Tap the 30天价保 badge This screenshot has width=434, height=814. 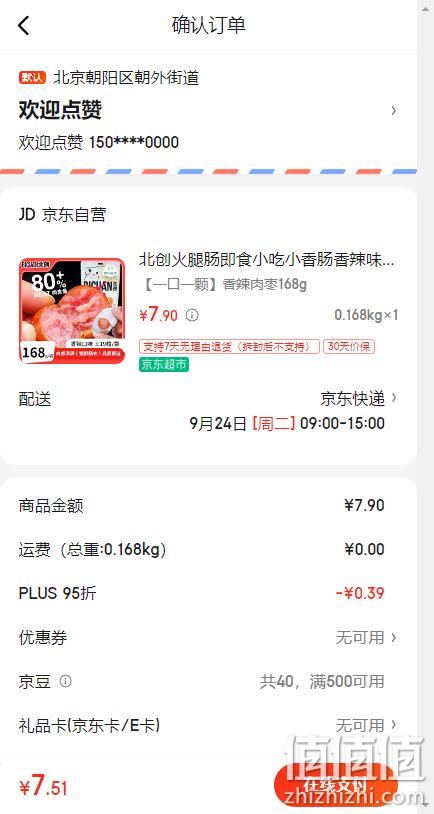(349, 346)
